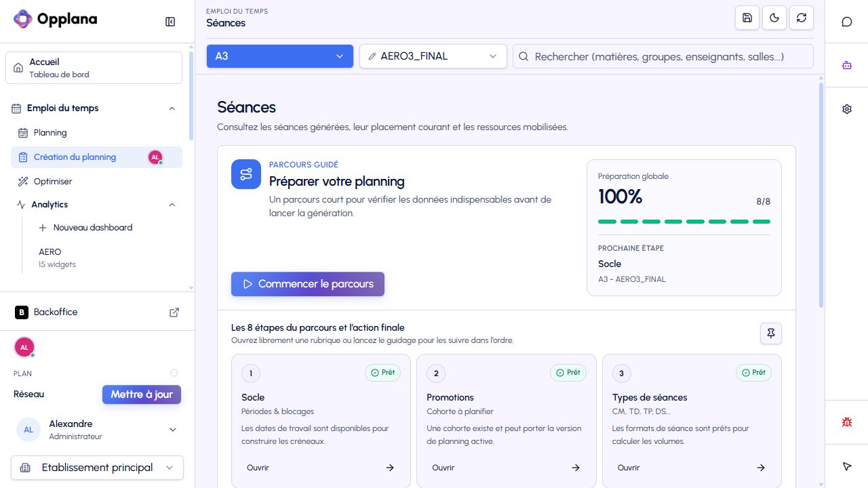868x488 pixels.
Task: Click Ouvrir on Types de séances card
Action: point(692,468)
